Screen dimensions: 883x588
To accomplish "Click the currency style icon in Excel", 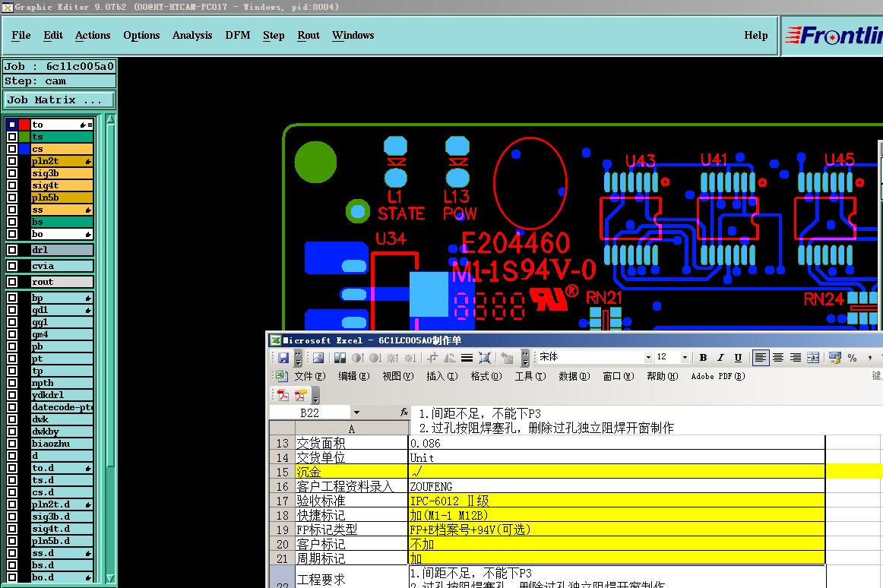I will [835, 358].
